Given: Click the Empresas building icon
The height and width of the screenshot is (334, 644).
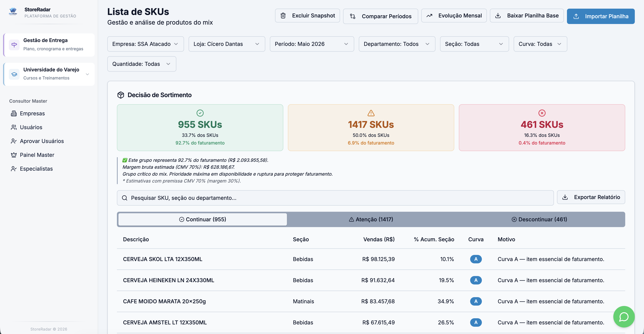Looking at the screenshot, I should click(x=14, y=113).
